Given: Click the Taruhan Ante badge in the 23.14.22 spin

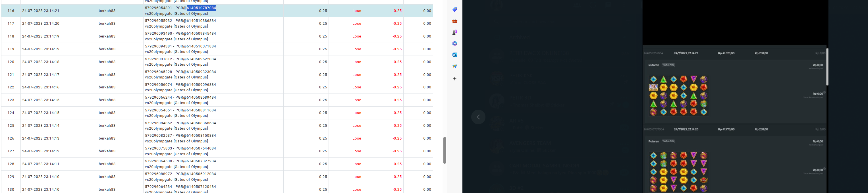Looking at the screenshot, I should point(668,65).
